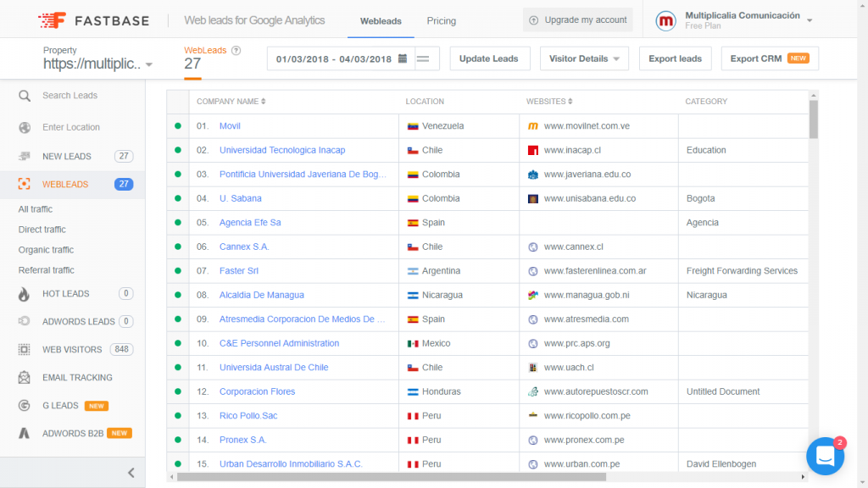Click the Web Visitors 848 count badge
This screenshot has height=488, width=868.
pos(121,349)
